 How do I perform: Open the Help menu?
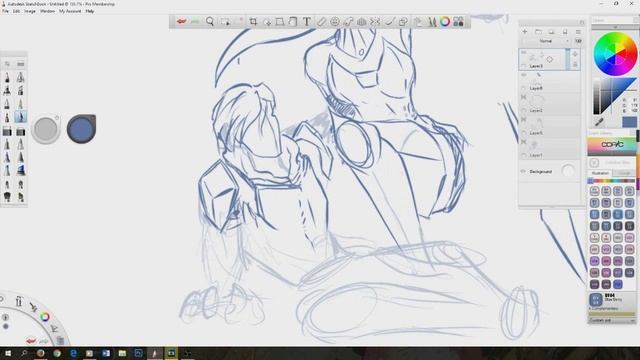[x=90, y=11]
